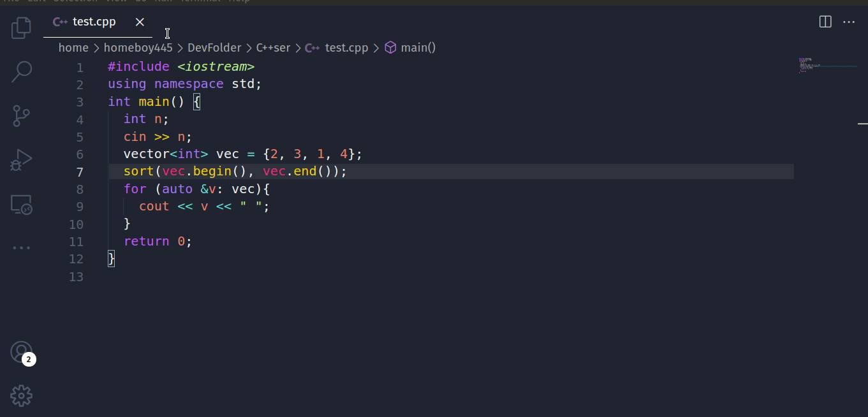The width and height of the screenshot is (868, 417).
Task: Open the main() symbol breadcrumb
Action: [418, 48]
